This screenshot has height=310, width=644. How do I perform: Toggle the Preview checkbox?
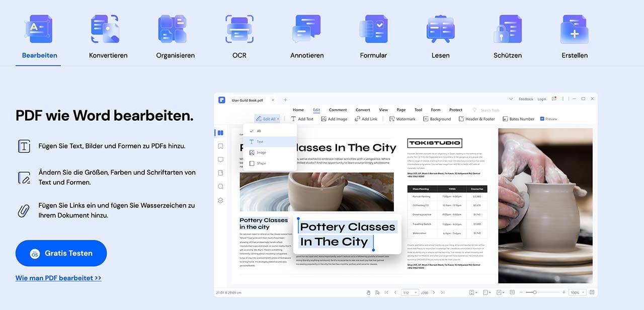click(x=542, y=119)
